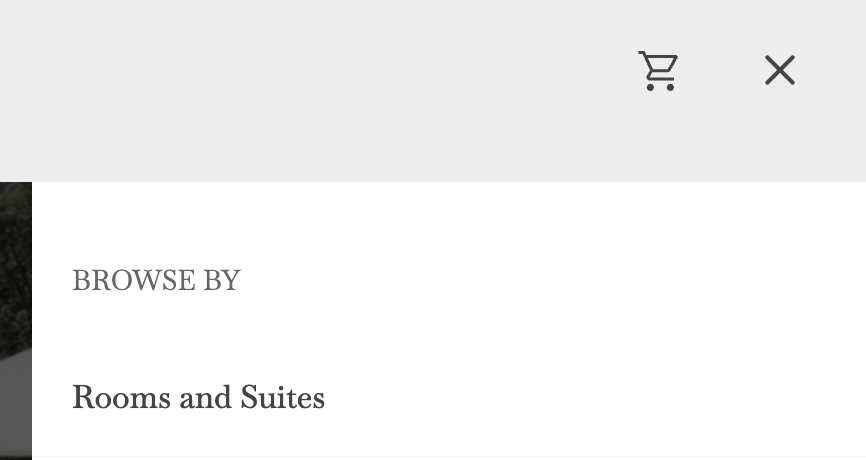Check the basket using the trolley icon
866x460 pixels.
point(658,71)
